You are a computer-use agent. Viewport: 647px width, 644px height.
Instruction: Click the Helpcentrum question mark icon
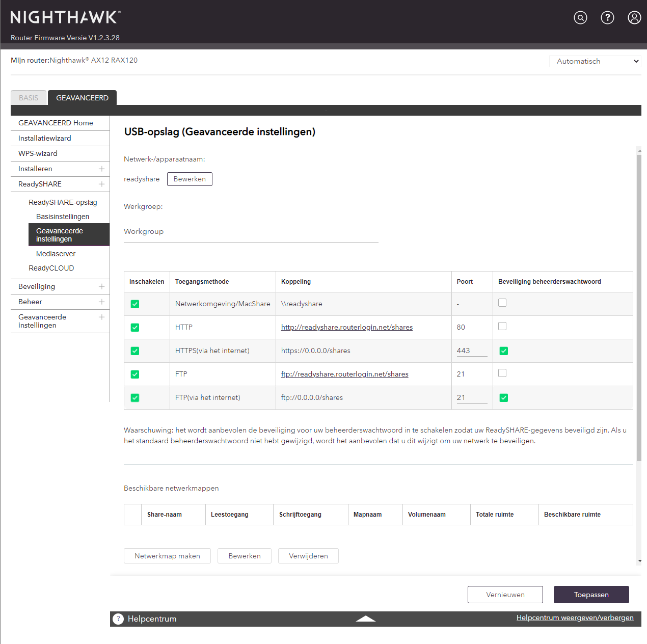pos(118,619)
